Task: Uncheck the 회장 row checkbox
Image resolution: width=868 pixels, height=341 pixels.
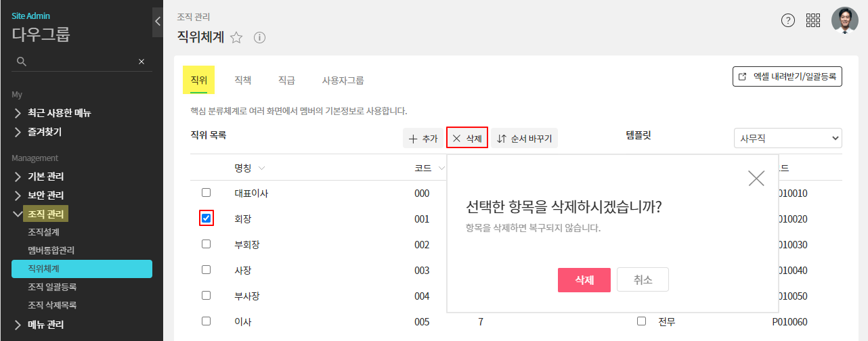Action: [x=207, y=218]
